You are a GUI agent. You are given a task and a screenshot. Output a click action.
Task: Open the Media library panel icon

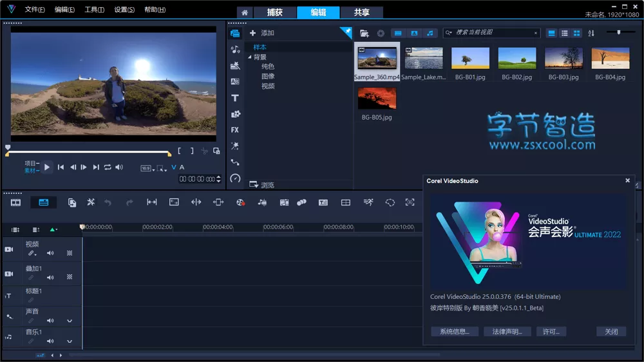click(x=235, y=33)
